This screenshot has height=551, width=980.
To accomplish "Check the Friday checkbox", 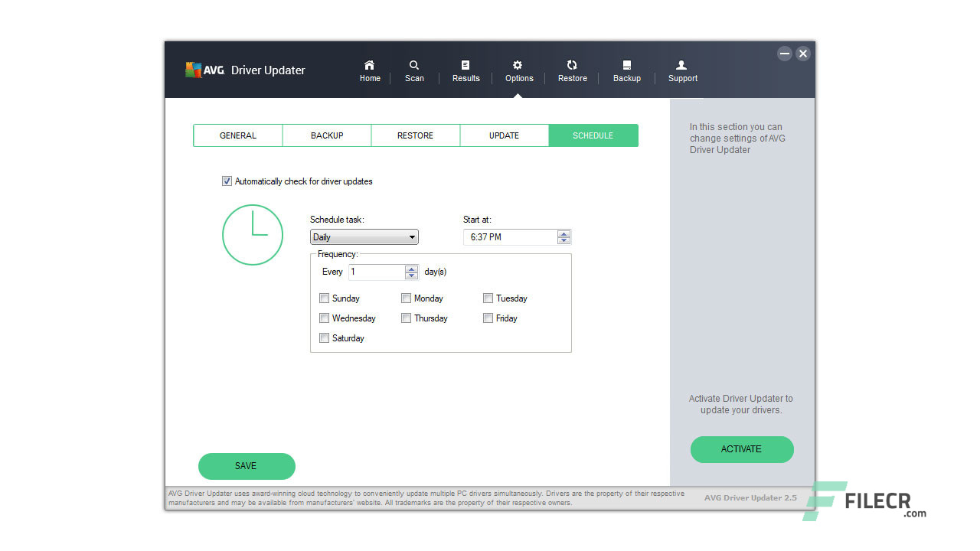I will 488,318.
